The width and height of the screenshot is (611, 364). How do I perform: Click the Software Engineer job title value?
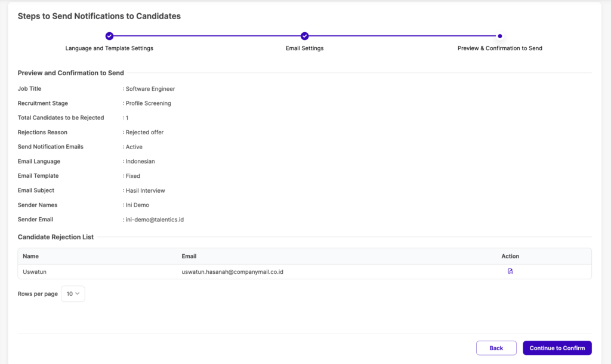150,89
